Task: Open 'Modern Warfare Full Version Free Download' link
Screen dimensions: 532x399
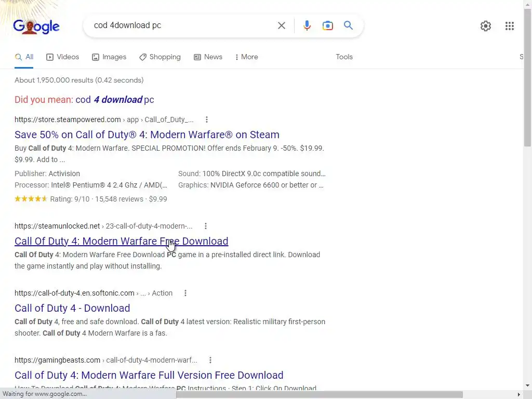Action: point(149,375)
